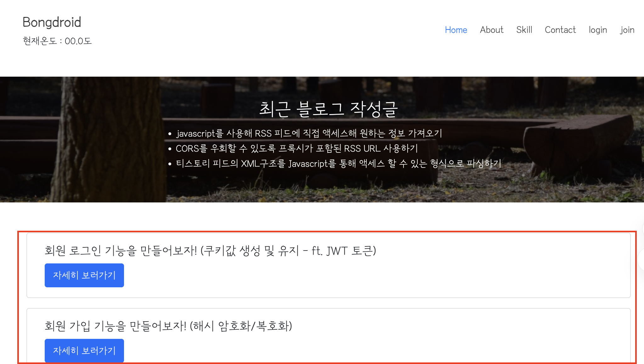Click the current temperature text
Screen dimensions: 644x364
click(57, 41)
